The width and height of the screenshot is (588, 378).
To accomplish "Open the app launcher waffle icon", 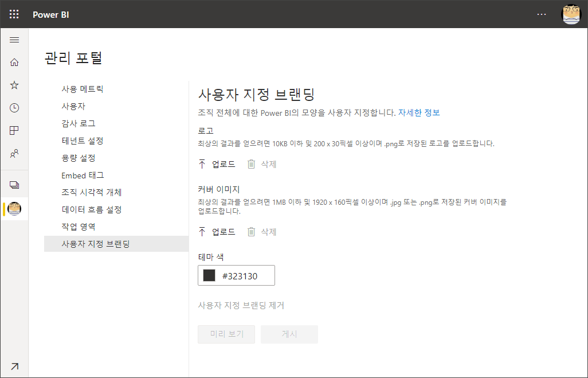I will coord(14,14).
